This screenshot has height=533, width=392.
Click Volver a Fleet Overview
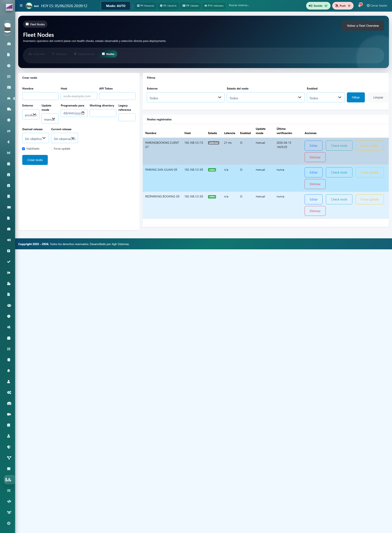(x=363, y=26)
